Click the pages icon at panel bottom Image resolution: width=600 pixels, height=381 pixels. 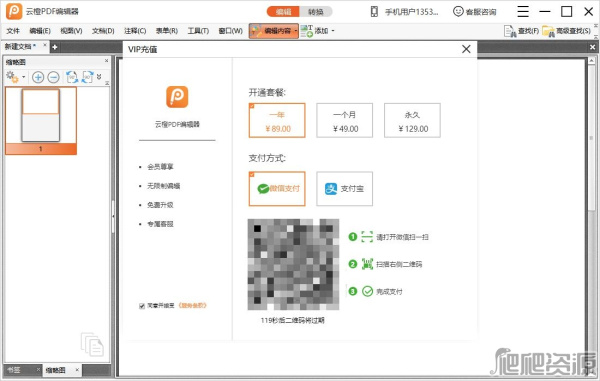pos(92,344)
